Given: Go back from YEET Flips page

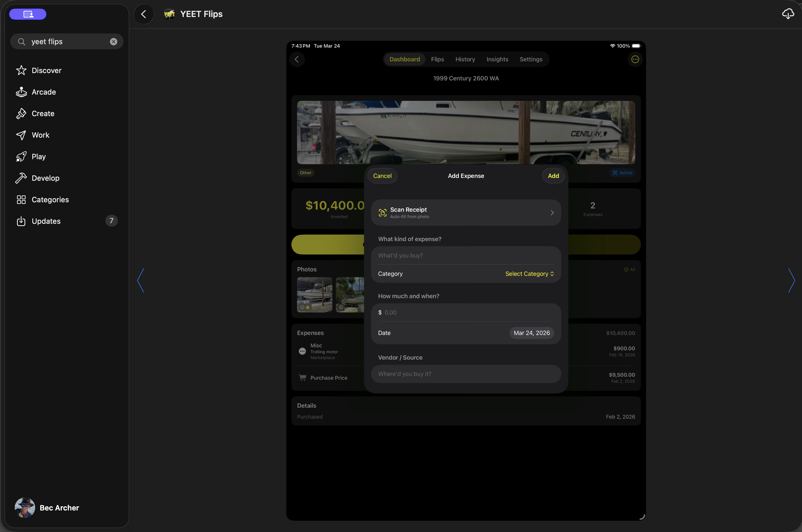Looking at the screenshot, I should [144, 14].
